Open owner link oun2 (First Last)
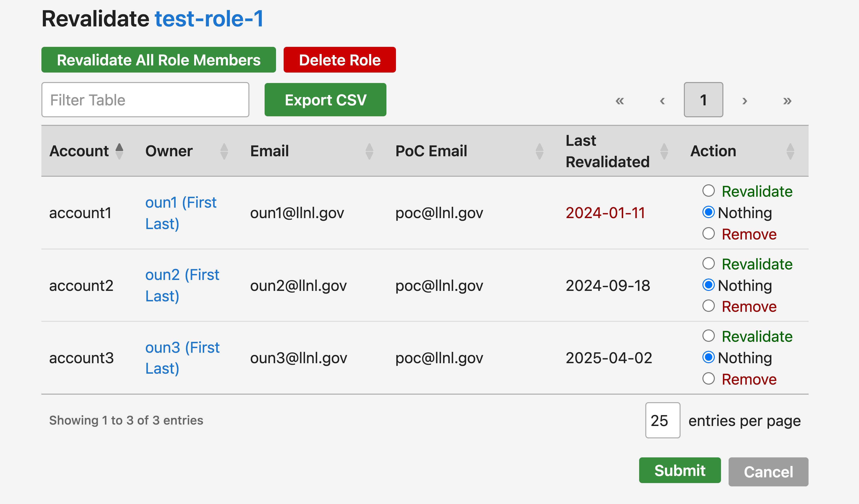 [x=182, y=286]
